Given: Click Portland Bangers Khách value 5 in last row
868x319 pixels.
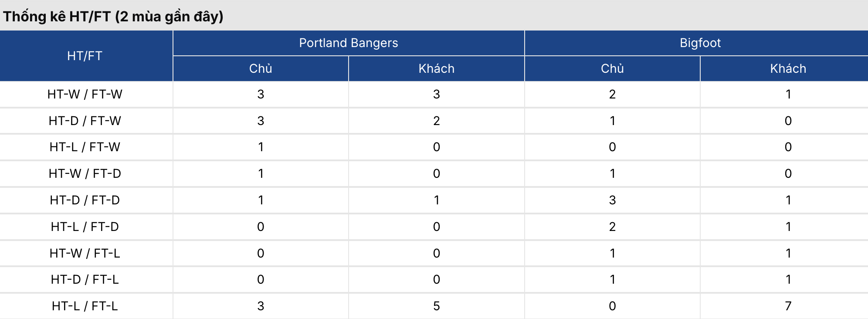Looking at the screenshot, I should [436, 306].
